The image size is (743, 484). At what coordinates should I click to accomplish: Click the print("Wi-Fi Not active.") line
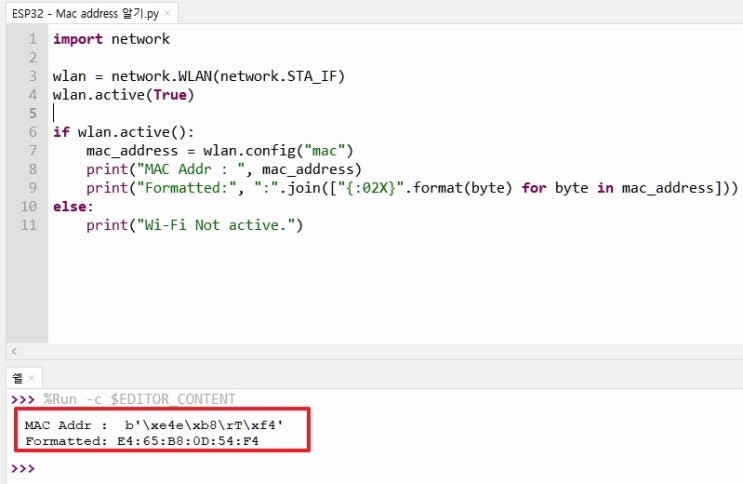(x=194, y=225)
